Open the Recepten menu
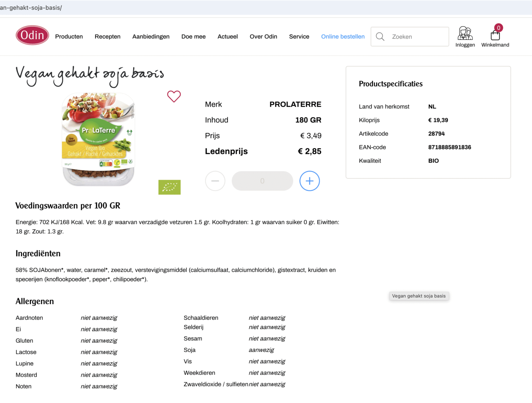This screenshot has height=403, width=532. point(107,36)
